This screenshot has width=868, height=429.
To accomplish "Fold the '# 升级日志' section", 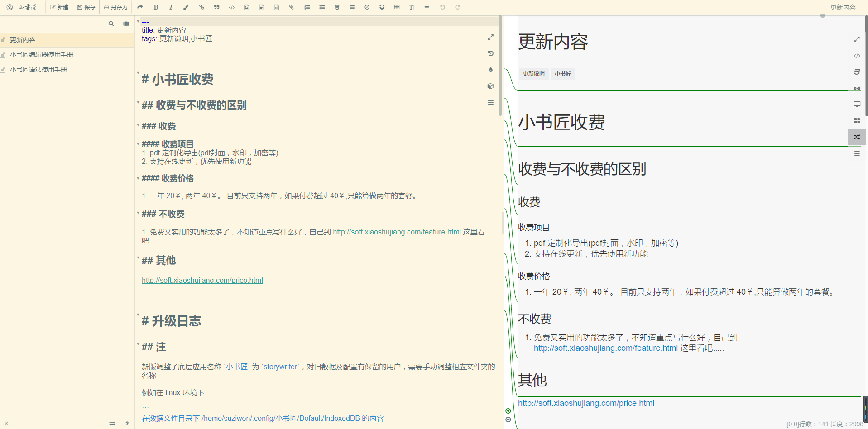I will (138, 315).
